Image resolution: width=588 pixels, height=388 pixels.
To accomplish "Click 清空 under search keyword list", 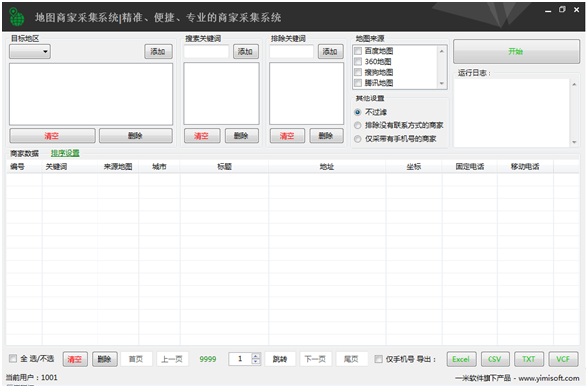I will coord(202,136).
